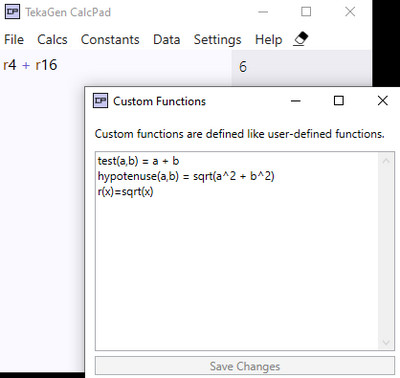Click the hypotenuse(a,b) function definition line
Viewport: 400px width, 378px height.
186,176
